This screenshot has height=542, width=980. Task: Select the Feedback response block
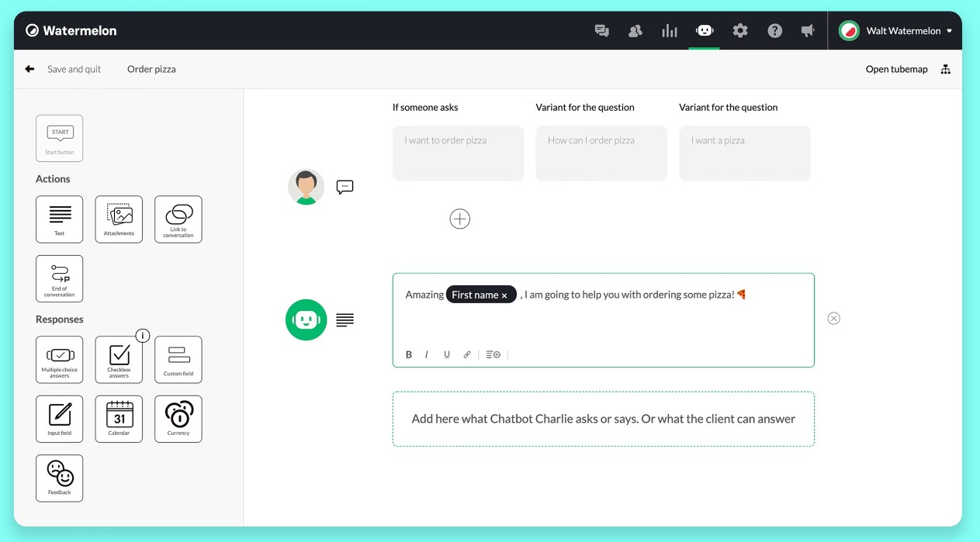tap(59, 478)
